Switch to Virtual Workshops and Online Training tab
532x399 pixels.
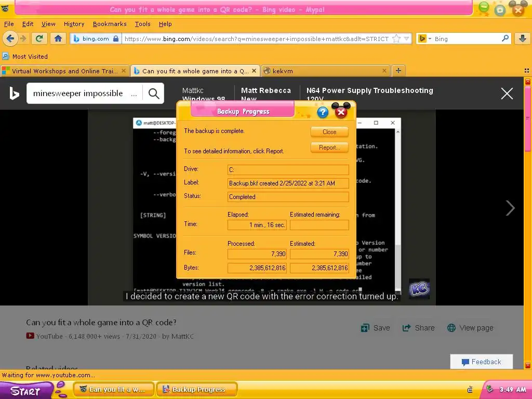click(x=64, y=71)
